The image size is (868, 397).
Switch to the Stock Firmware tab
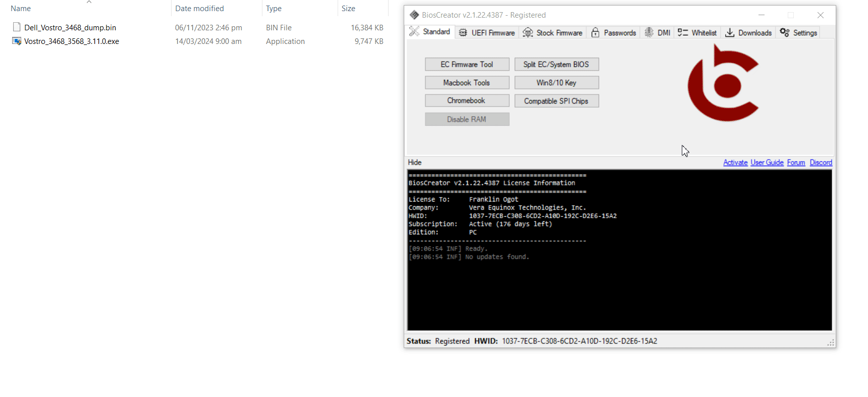[553, 33]
